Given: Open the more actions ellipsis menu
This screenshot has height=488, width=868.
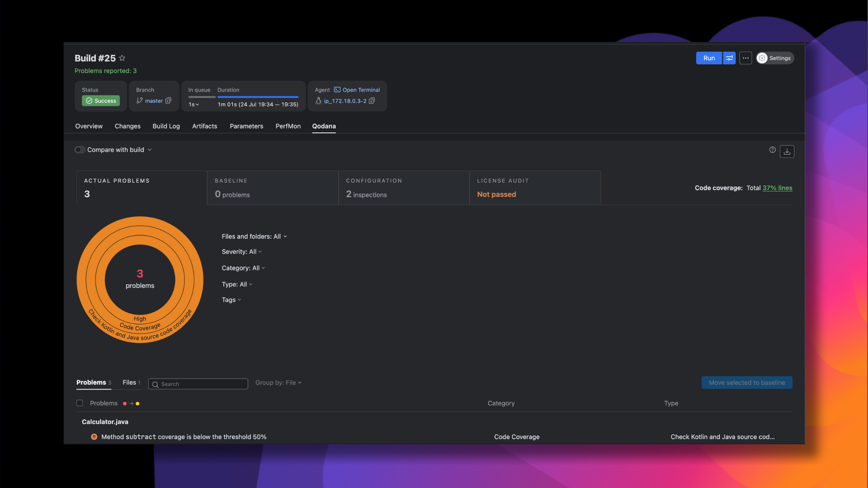Looking at the screenshot, I should [745, 58].
